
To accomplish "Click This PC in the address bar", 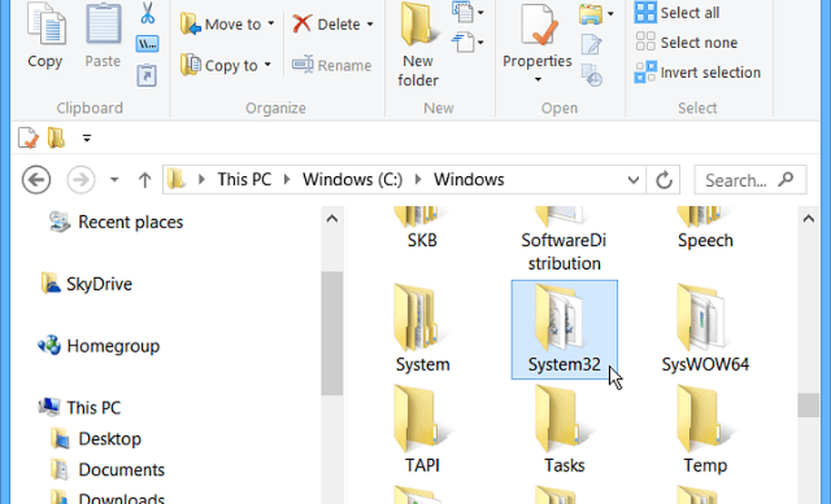I will (x=244, y=179).
